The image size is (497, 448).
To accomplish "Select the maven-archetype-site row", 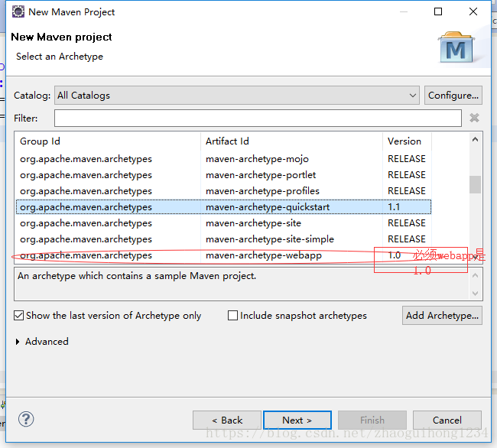I will click(x=223, y=223).
